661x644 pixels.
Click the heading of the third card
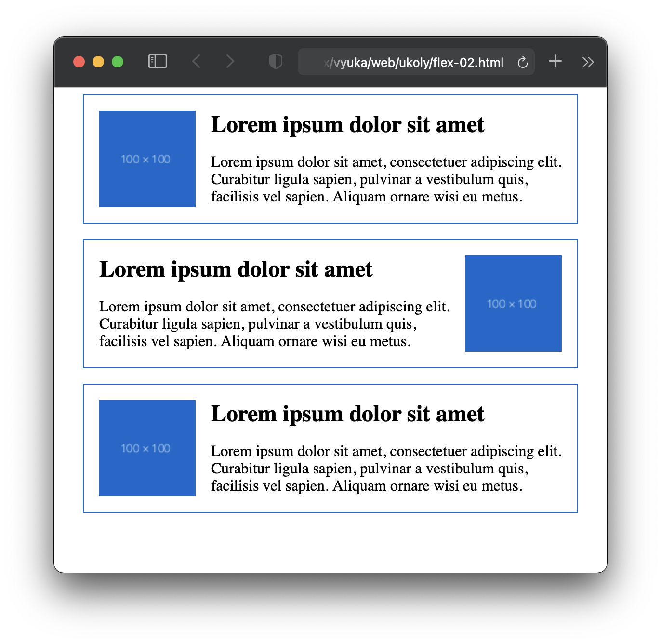coord(347,414)
